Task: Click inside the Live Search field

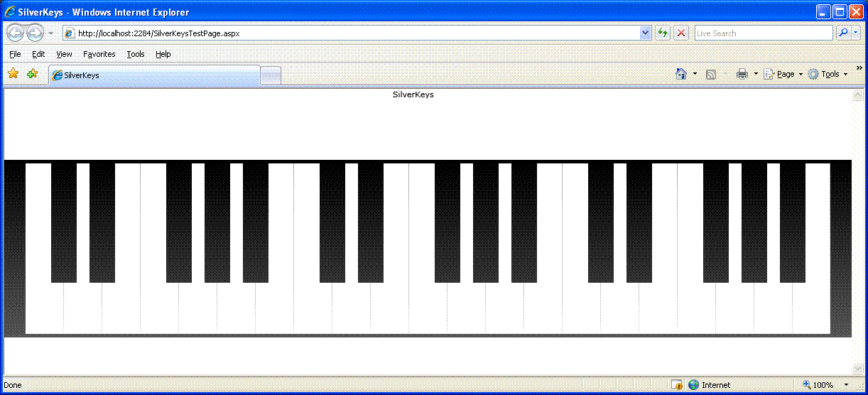Action: point(762,33)
